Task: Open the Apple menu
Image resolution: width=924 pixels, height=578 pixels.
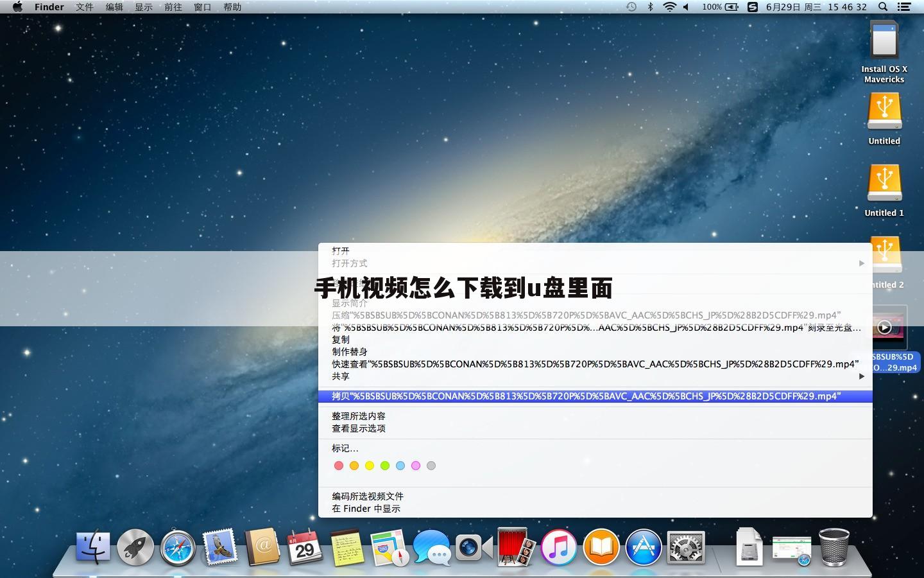Action: click(17, 7)
